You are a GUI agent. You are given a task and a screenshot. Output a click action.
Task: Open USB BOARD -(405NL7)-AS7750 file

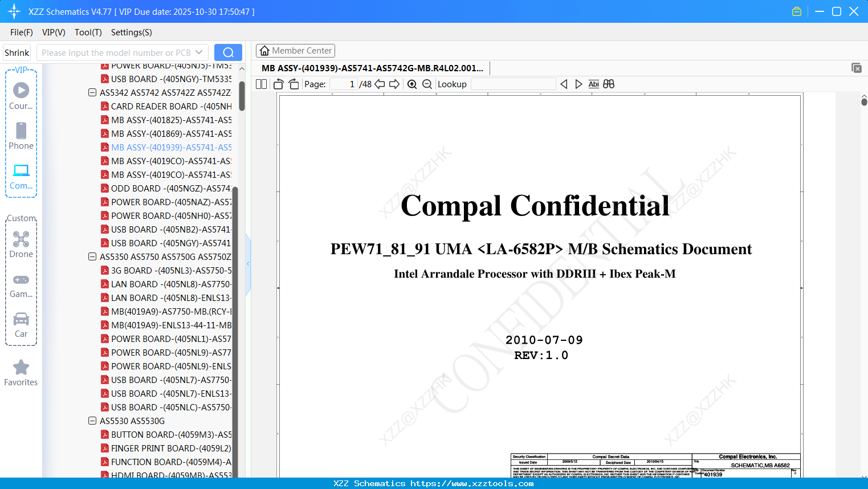click(x=166, y=380)
